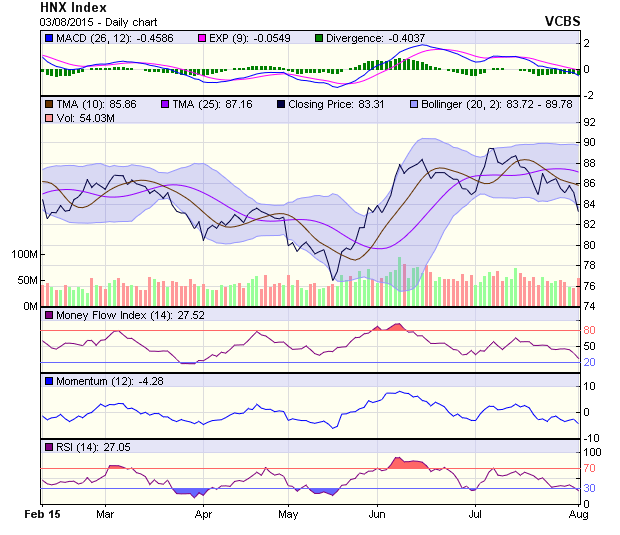Select the blue Momentum (12) legend marker
The image size is (620, 535).
click(48, 381)
